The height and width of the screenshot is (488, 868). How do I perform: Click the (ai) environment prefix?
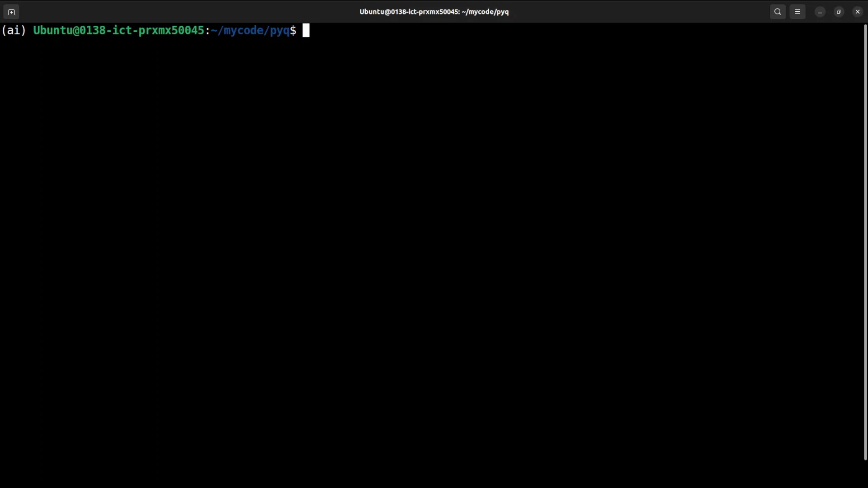(x=14, y=30)
